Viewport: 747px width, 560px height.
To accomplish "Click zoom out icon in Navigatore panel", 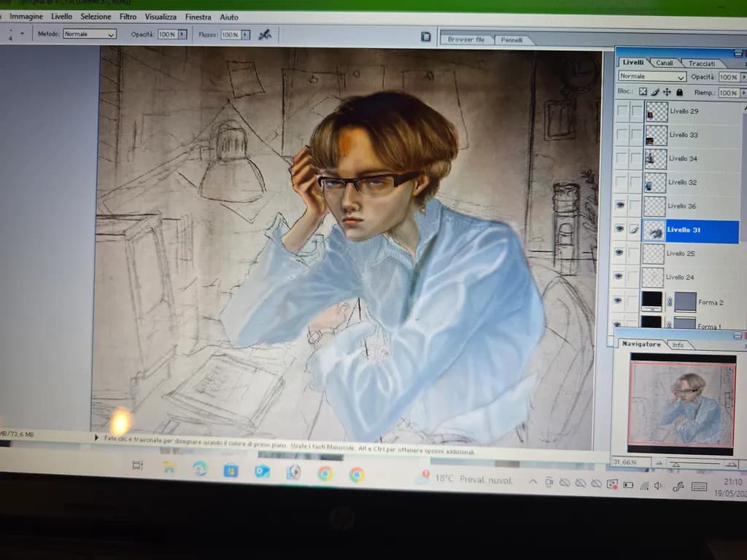I will point(659,463).
